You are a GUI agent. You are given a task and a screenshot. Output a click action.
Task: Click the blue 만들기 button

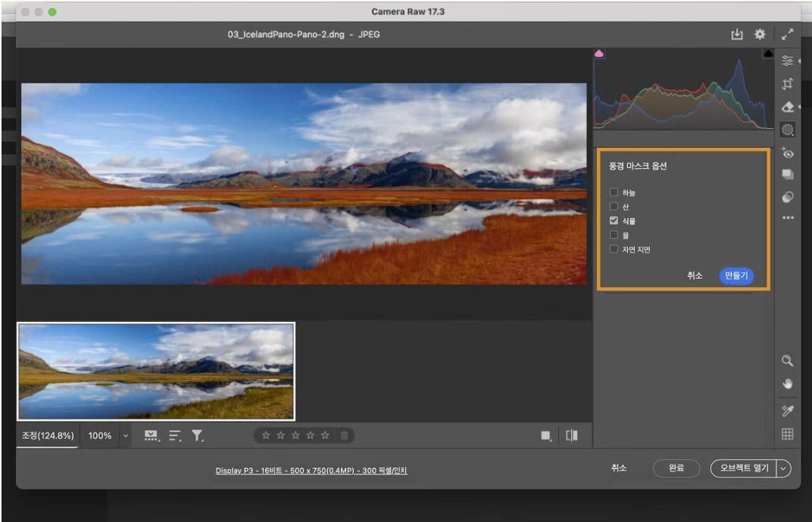tap(736, 276)
